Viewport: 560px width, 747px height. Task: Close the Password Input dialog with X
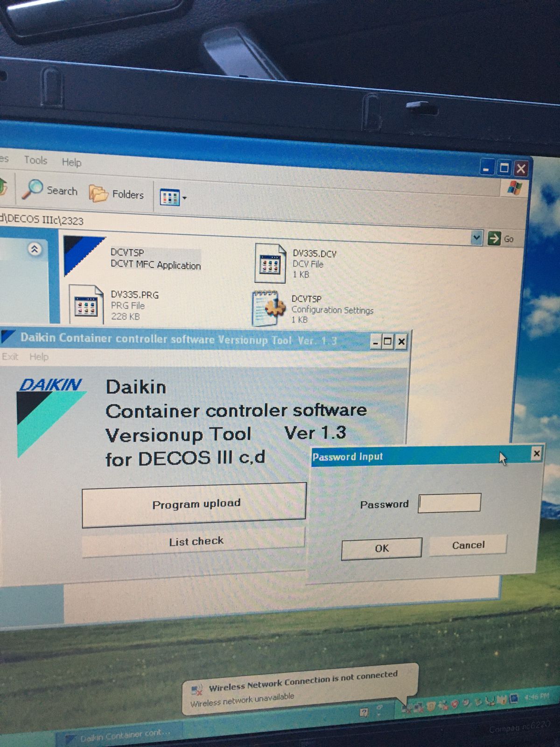pyautogui.click(x=537, y=453)
